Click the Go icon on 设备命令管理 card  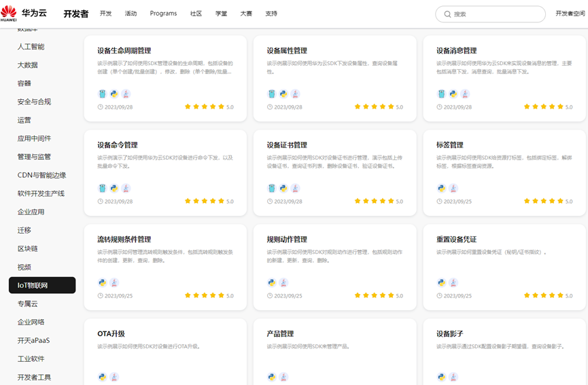[x=103, y=188]
